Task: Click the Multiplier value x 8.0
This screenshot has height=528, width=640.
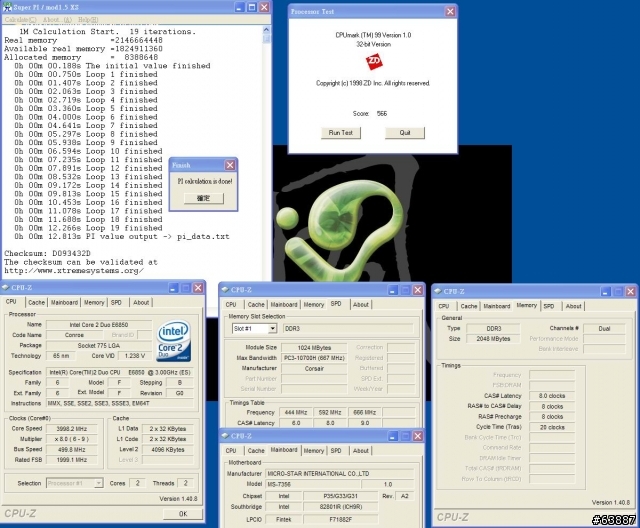Action: 72,439
